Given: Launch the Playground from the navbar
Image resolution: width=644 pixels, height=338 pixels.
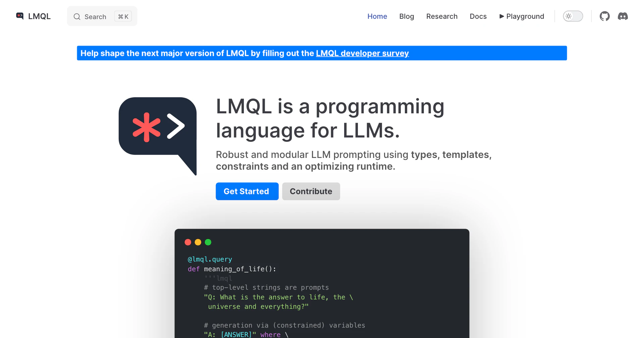Looking at the screenshot, I should coord(522,16).
